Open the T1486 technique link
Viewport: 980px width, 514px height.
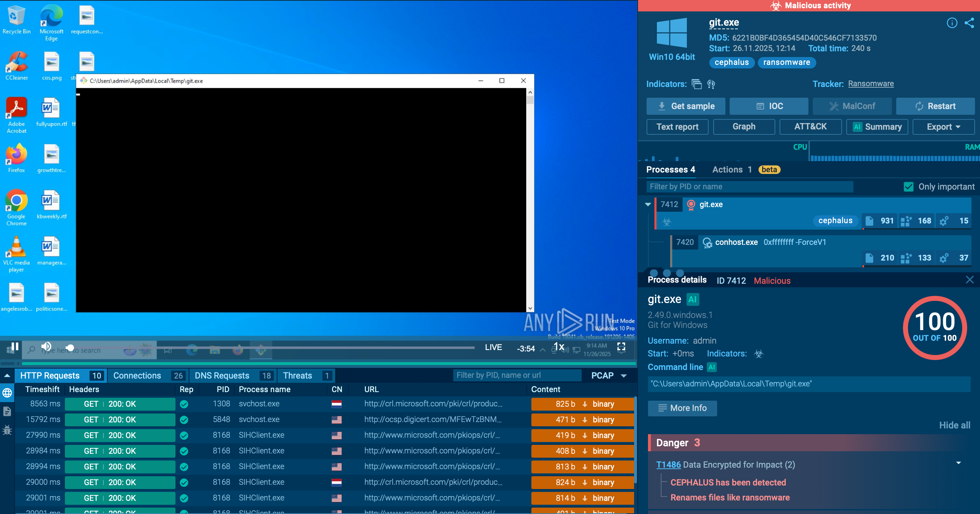click(668, 464)
